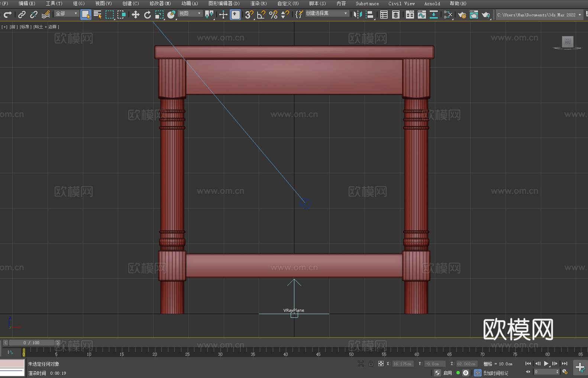Toggle Absolute/Offset transform type-in mode
This screenshot has height=378, width=588.
click(381, 364)
